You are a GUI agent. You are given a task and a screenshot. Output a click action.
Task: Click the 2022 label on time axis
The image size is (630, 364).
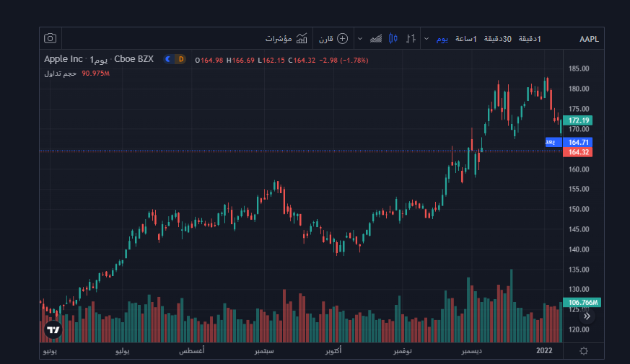[x=544, y=351]
